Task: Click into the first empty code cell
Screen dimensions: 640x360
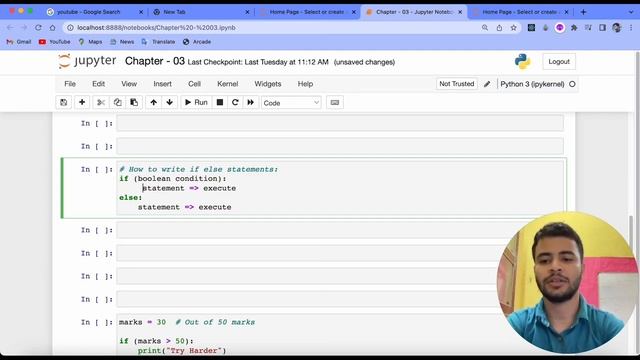Action: click(340, 123)
